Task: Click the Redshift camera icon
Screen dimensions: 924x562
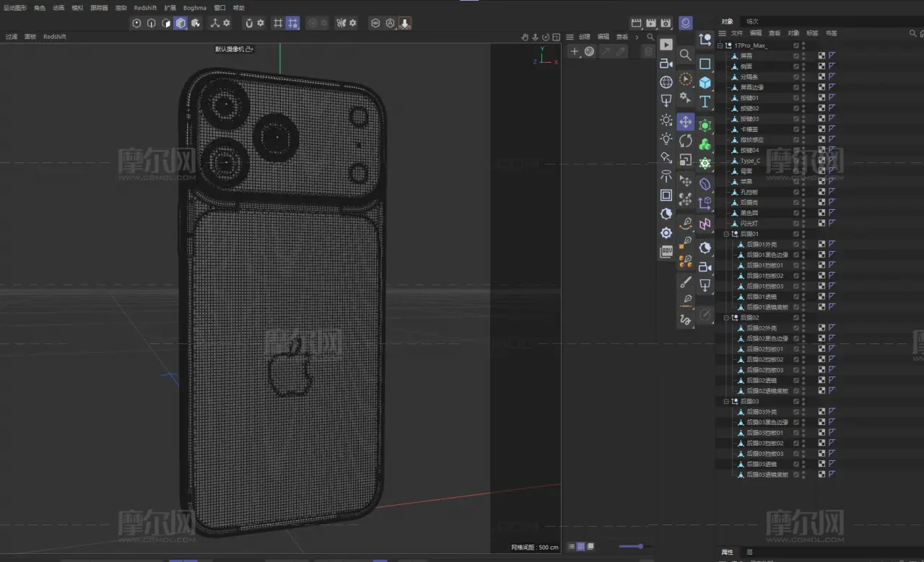Action: tap(666, 63)
